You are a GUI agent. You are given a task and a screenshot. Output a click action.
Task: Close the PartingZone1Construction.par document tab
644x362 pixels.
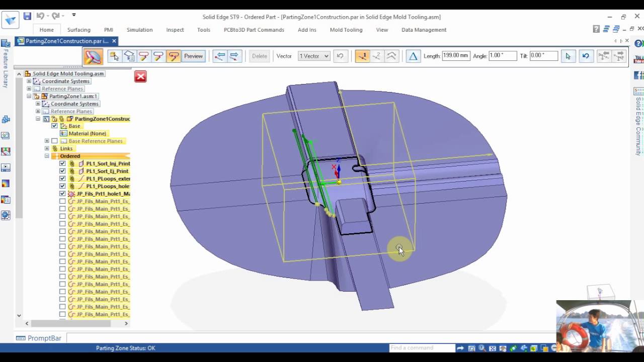point(114,41)
